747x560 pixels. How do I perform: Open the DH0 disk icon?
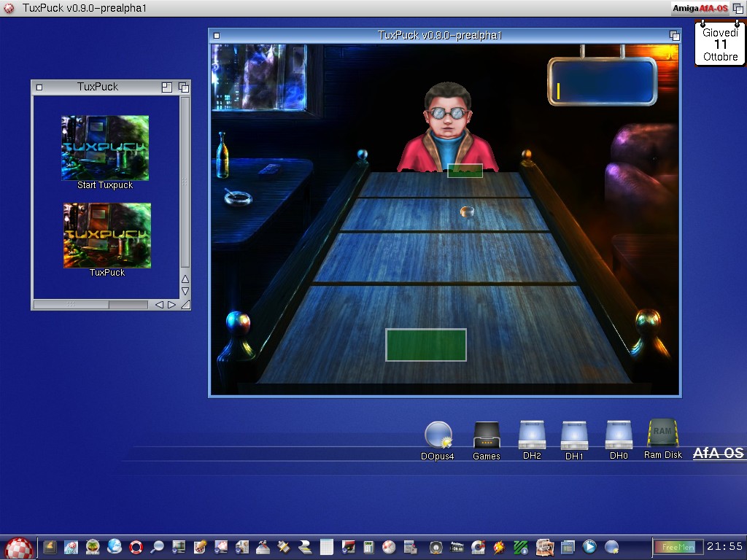pyautogui.click(x=619, y=436)
